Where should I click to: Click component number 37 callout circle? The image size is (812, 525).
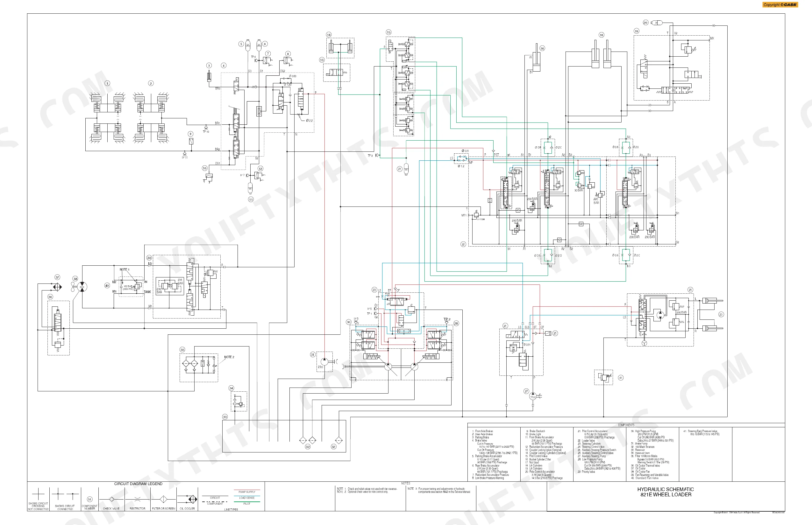57,277
